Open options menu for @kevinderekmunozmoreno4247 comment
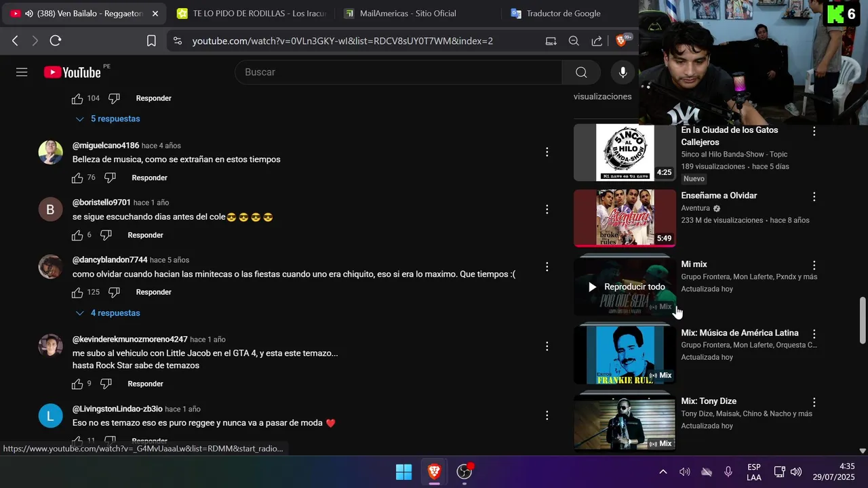 [x=547, y=346]
